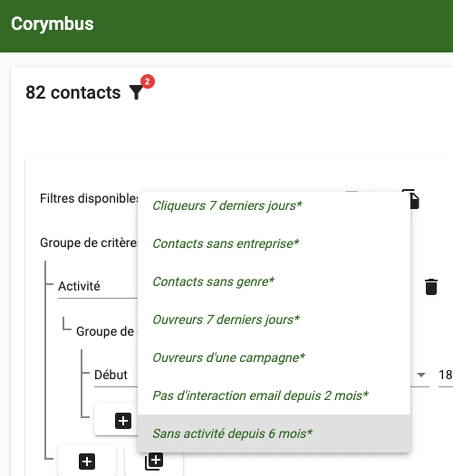Click the value field showing 18

point(445,375)
